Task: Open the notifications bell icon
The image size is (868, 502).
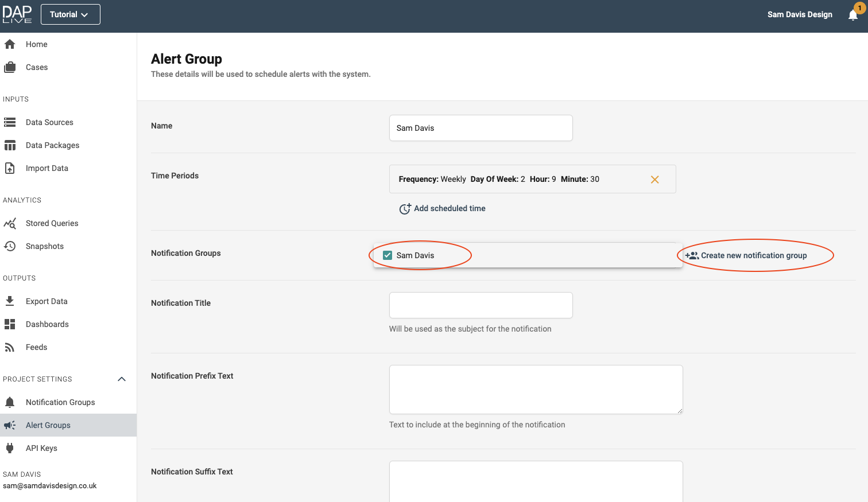Action: (853, 15)
